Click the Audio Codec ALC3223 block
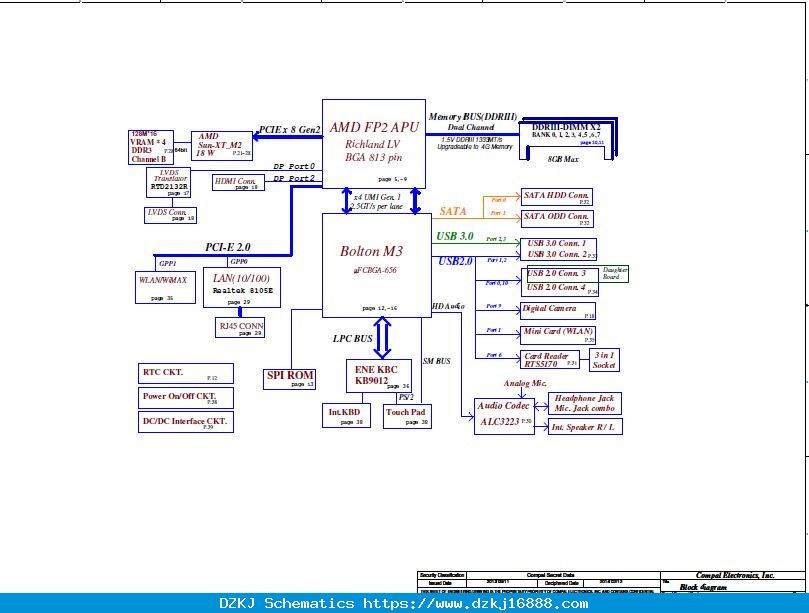 pos(504,416)
